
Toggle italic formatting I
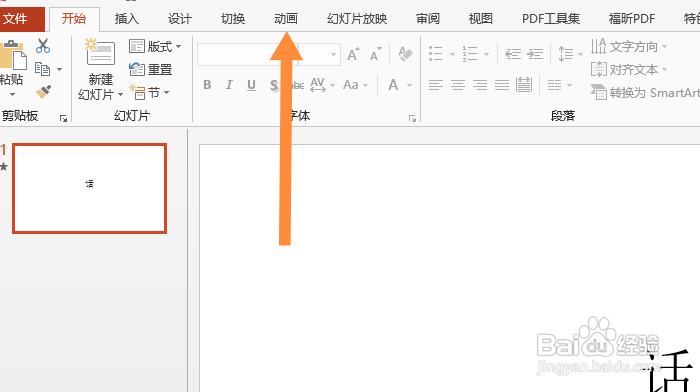coord(229,85)
